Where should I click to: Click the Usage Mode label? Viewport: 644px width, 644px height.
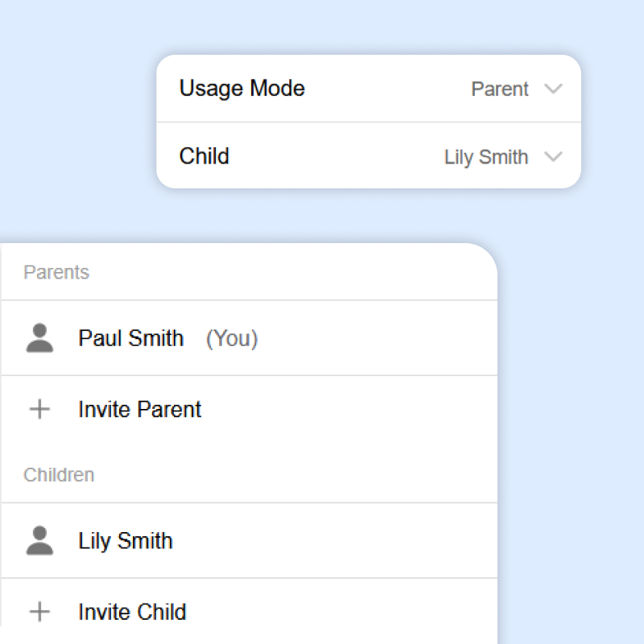point(242,88)
